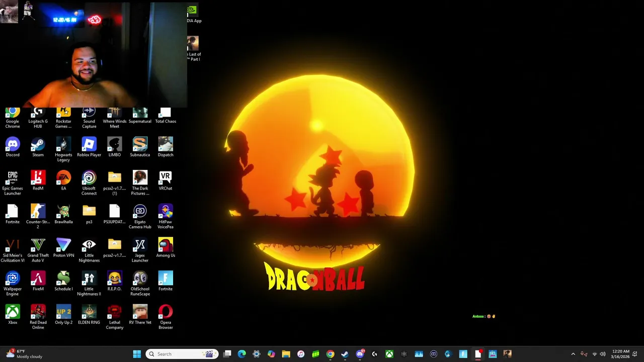The width and height of the screenshot is (644, 362).
Task: Launch R.E.P.O. from the desktop
Action: (114, 282)
